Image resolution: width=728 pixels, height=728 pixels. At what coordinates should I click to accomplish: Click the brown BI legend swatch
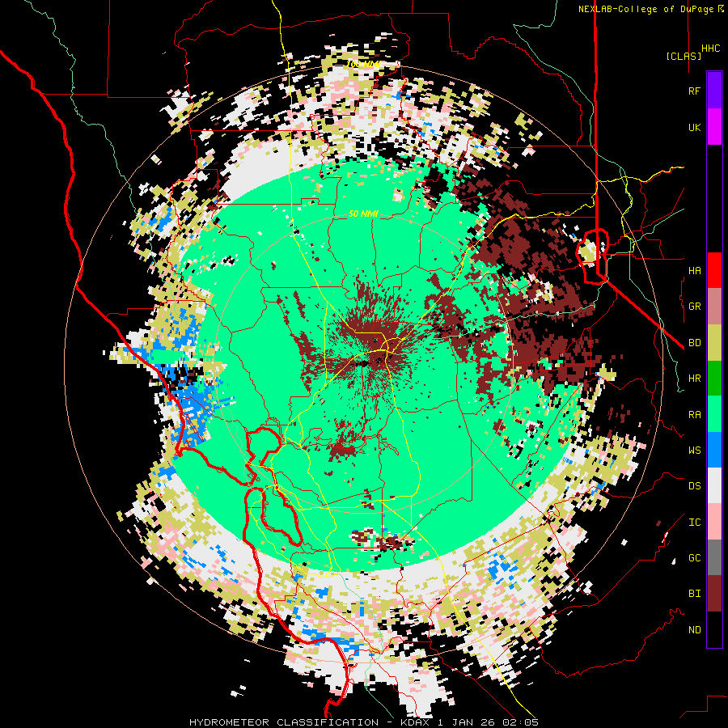[x=714, y=594]
